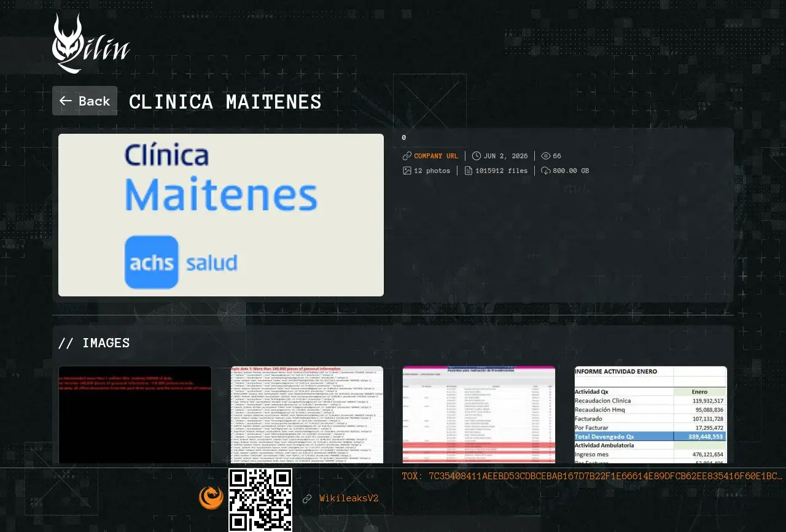Click the photos image icon

407,171
